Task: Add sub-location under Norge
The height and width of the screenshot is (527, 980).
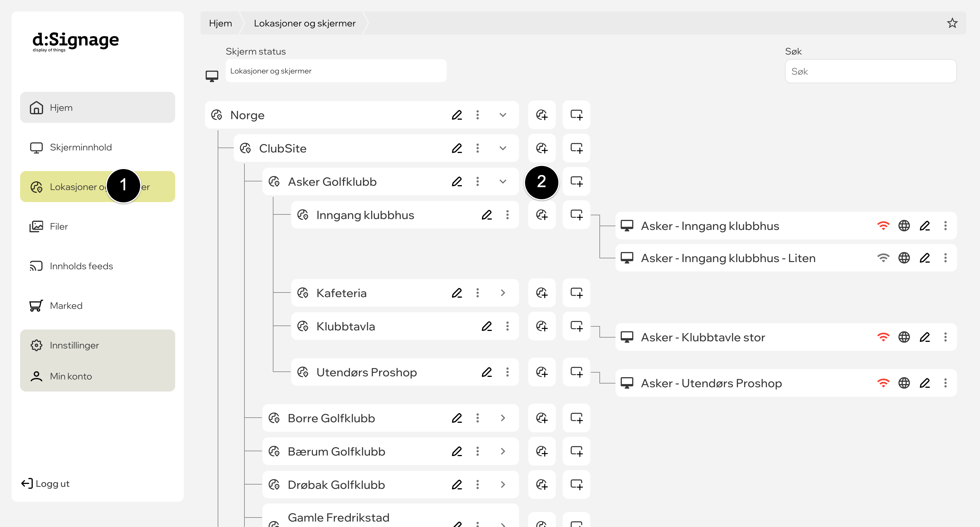Action: point(541,115)
